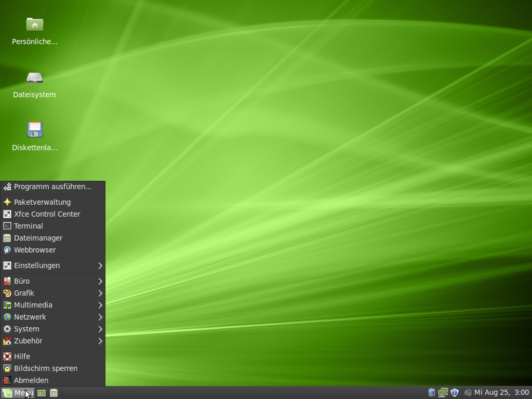532x399 pixels.
Task: Select Programm ausführen... from the menu
Action: [x=52, y=187]
